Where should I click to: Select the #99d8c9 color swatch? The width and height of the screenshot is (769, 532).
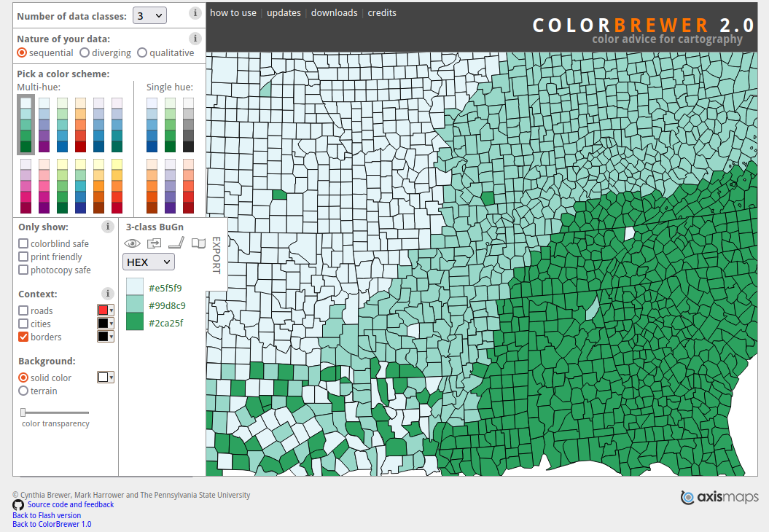[x=136, y=305]
